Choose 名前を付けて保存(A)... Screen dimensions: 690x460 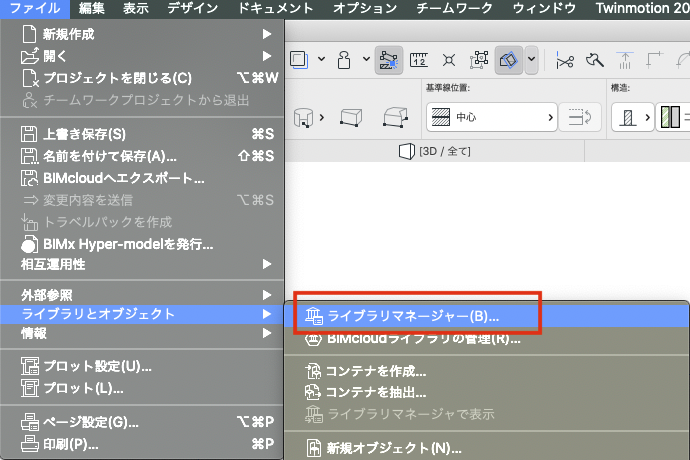point(142,156)
